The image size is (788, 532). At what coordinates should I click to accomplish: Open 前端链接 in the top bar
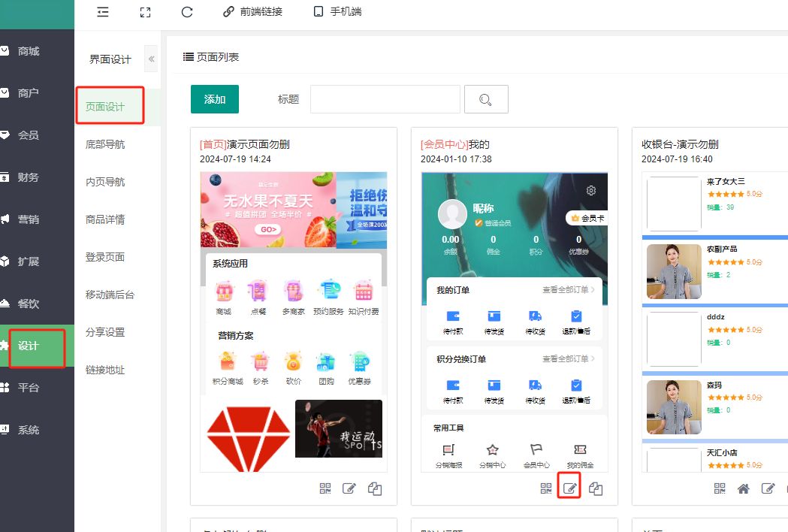pos(252,12)
